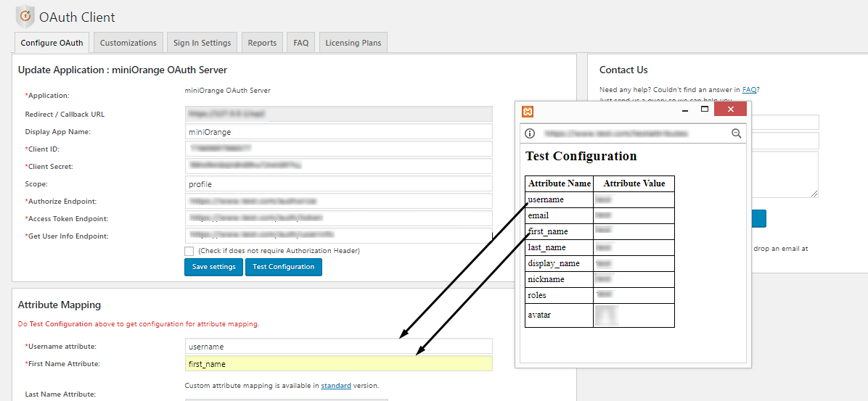
Task: Click the Save settings button
Action: coord(213,267)
